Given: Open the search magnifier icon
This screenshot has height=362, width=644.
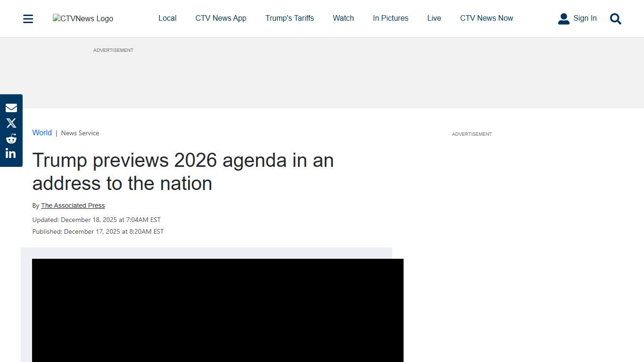Looking at the screenshot, I should coord(615,19).
